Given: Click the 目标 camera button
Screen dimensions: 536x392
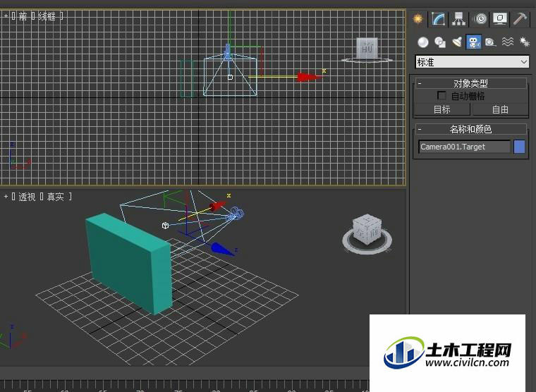Looking at the screenshot, I should 441,109.
